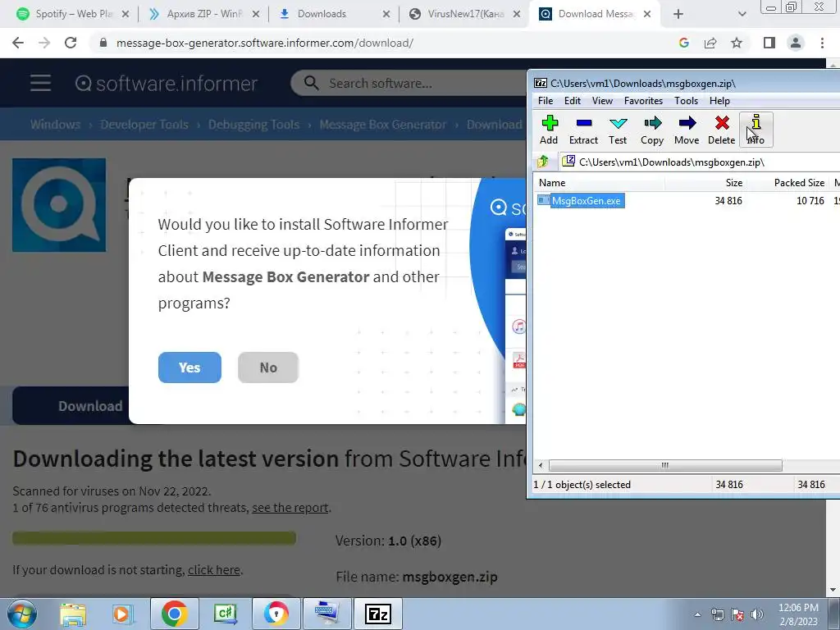The height and width of the screenshot is (630, 840).
Task: Close the Downloads browser tab
Action: [386, 15]
